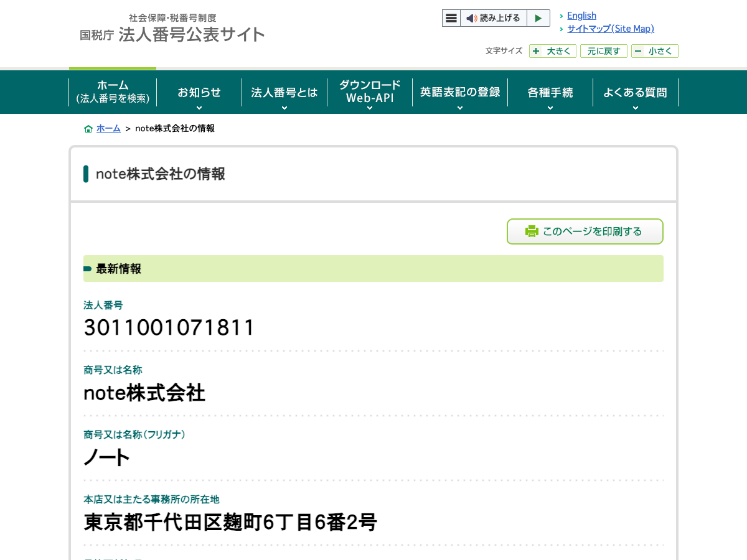Click the 本店又は主たる事務所の所在地 label
The image size is (747, 560).
tap(151, 500)
